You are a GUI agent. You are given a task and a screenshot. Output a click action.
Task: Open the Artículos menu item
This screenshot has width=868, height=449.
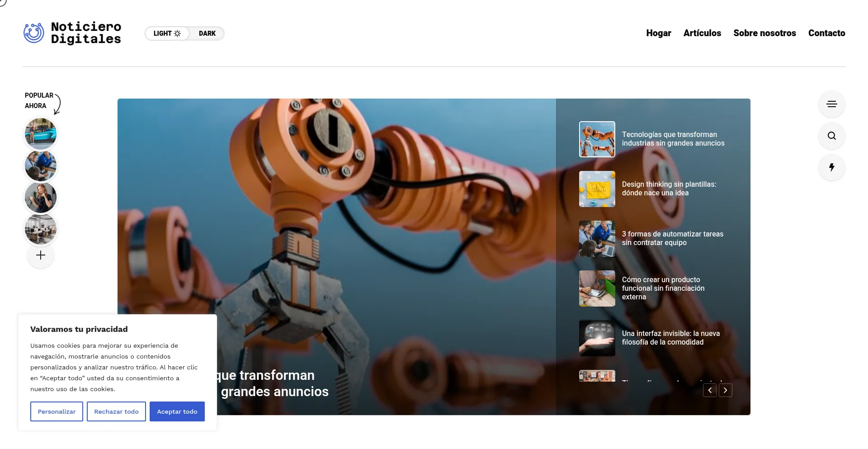(702, 33)
